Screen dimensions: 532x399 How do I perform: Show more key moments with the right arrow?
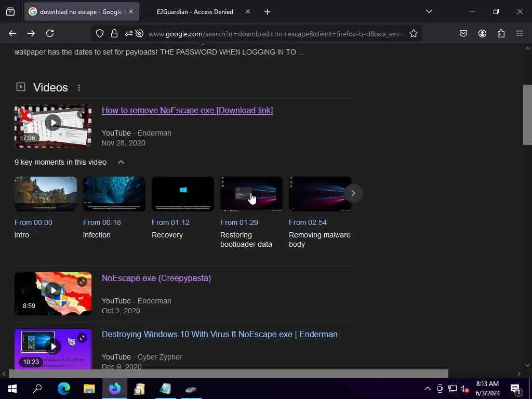tap(353, 193)
